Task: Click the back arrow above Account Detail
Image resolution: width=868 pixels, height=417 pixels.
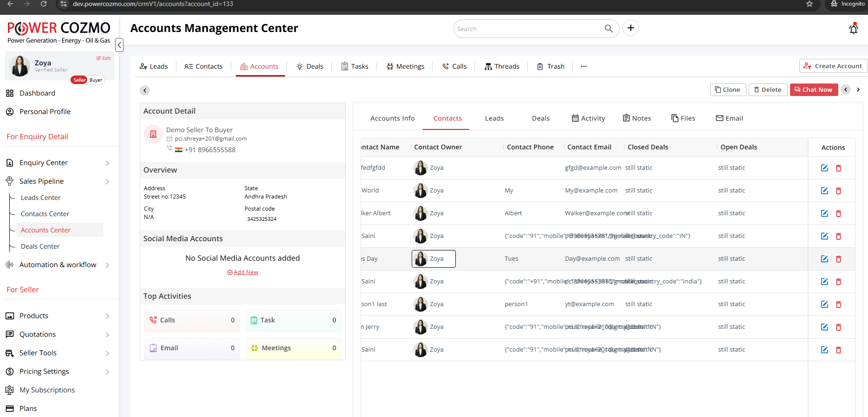Action: click(x=145, y=90)
